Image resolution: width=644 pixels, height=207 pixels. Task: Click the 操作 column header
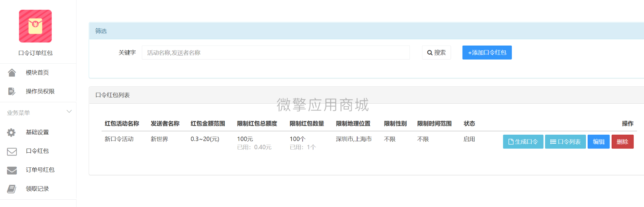click(x=628, y=124)
